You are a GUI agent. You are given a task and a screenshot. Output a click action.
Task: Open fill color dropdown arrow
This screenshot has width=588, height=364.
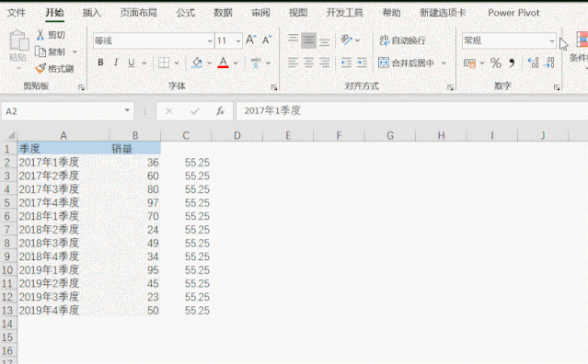click(x=209, y=63)
